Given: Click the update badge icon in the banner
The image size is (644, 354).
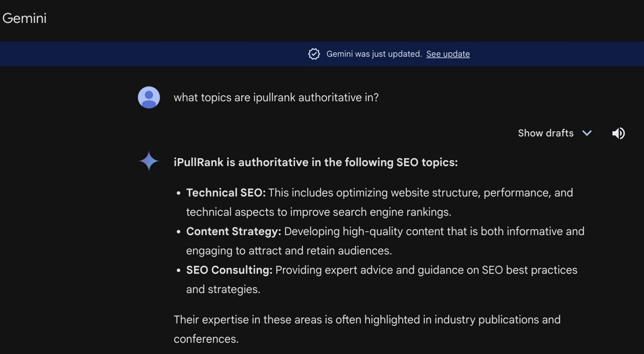Looking at the screenshot, I should (x=314, y=54).
